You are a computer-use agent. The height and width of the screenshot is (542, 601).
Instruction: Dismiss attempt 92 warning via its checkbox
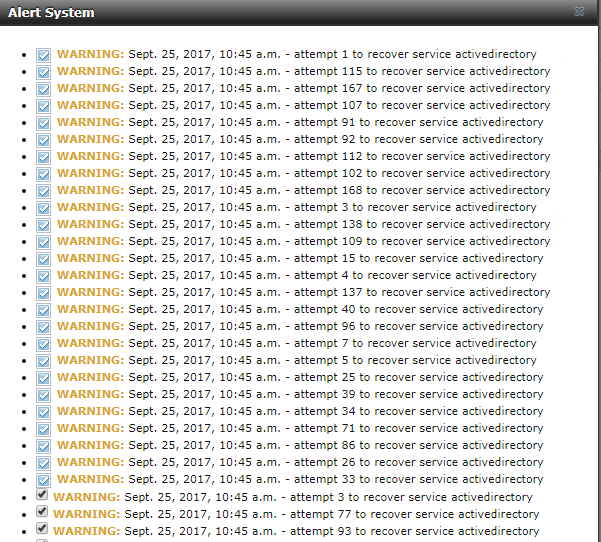[43, 140]
